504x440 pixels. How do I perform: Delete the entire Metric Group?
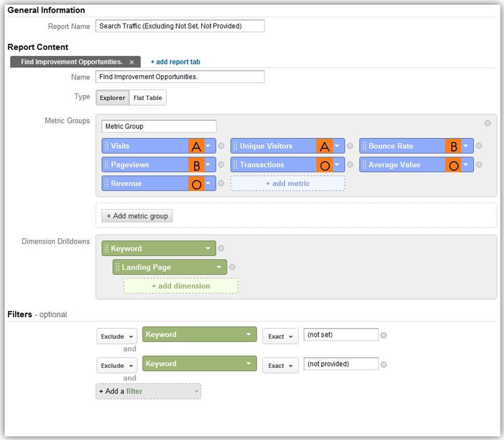click(488, 123)
